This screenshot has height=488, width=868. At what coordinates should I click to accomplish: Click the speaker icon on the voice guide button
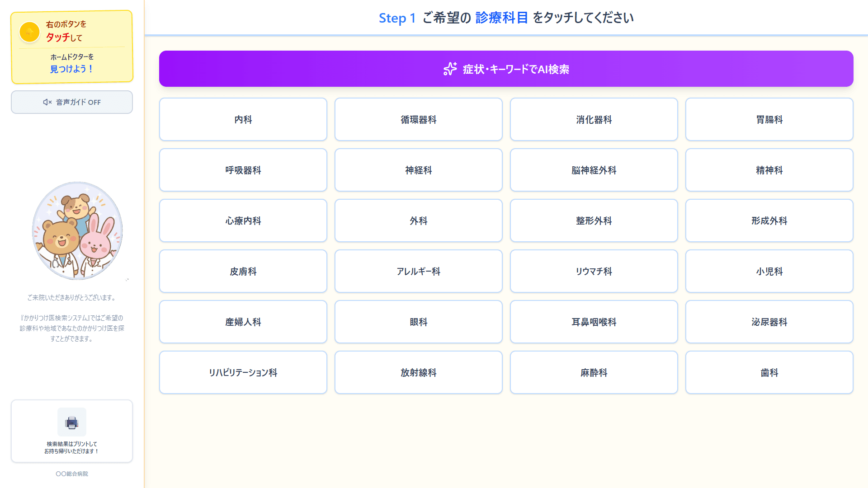click(47, 102)
